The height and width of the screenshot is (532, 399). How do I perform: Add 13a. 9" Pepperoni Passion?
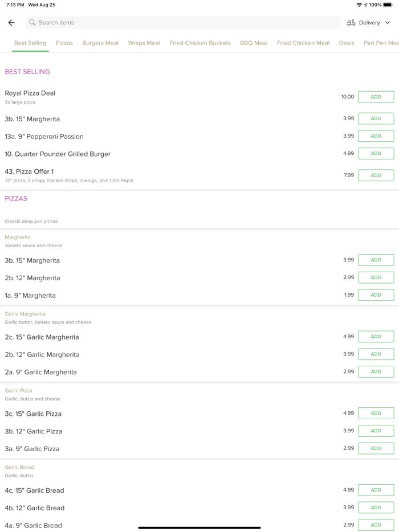click(x=376, y=136)
